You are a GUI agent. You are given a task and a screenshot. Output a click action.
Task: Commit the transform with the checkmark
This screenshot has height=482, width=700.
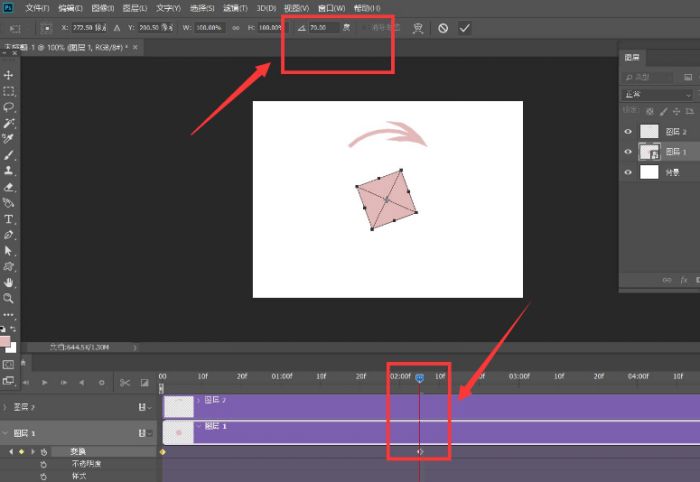[465, 28]
